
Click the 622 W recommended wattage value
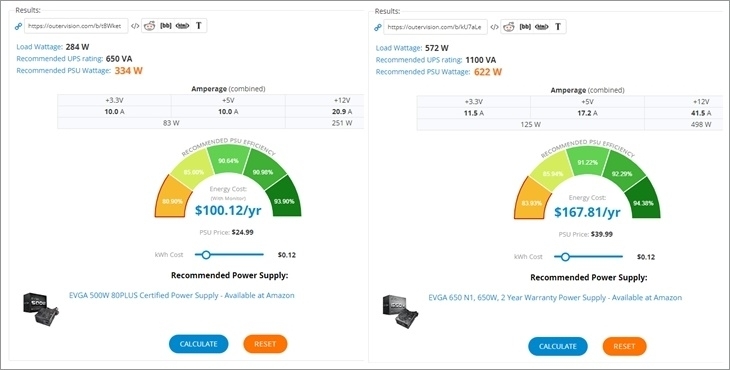[488, 72]
